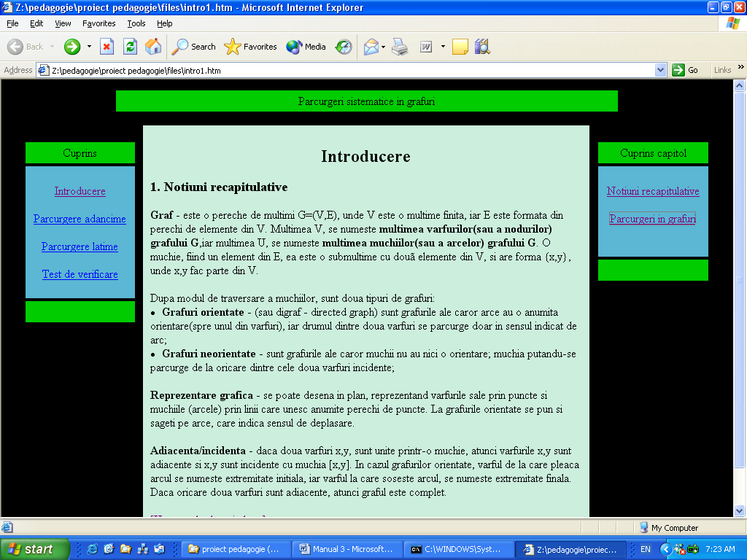Switch to Manual 3 Microsoft Word taskbar button
The width and height of the screenshot is (747, 560).
pyautogui.click(x=347, y=549)
